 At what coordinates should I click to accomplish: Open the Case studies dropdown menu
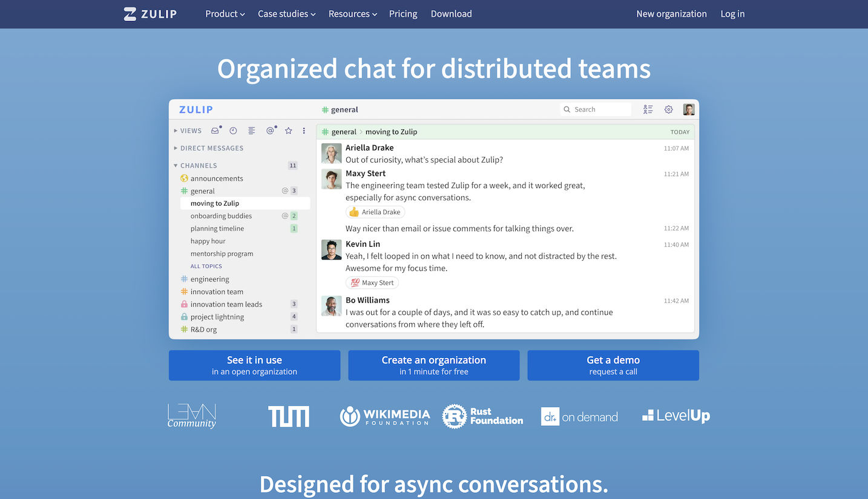tap(287, 14)
